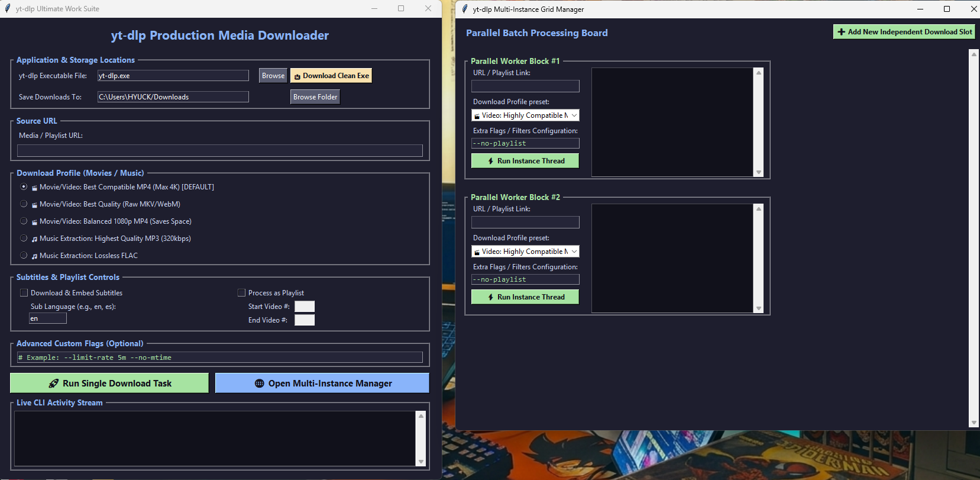Click the rocket icon on Run Single Download Task
The width and height of the screenshot is (980, 480).
54,384
